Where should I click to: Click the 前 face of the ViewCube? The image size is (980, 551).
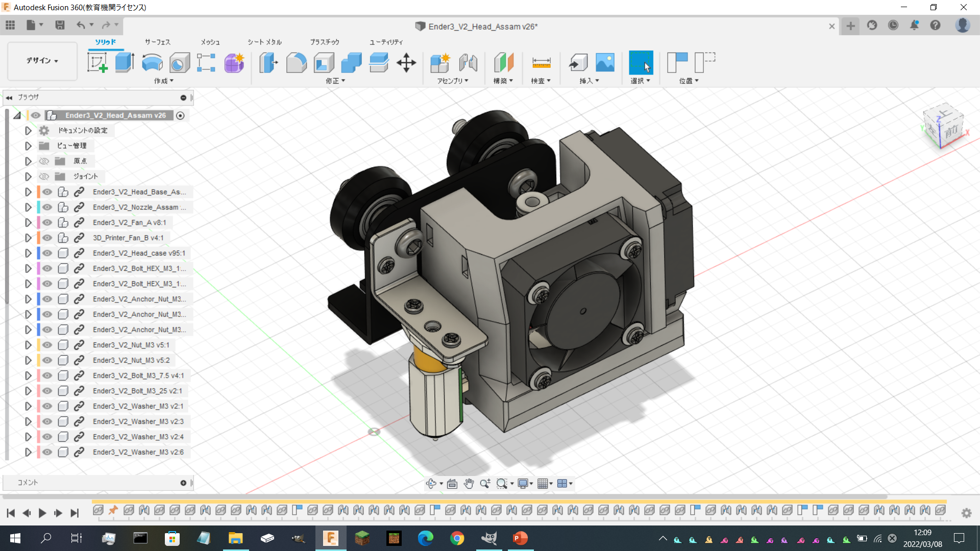(x=951, y=132)
